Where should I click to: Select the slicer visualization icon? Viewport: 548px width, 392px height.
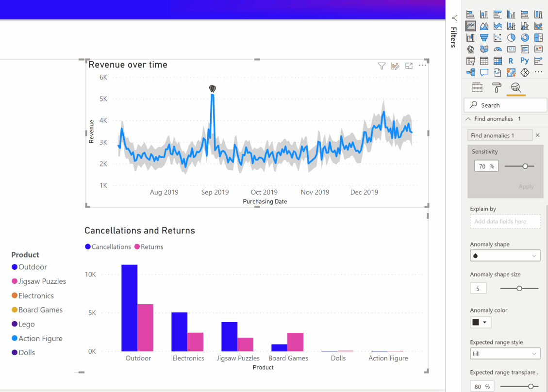470,60
